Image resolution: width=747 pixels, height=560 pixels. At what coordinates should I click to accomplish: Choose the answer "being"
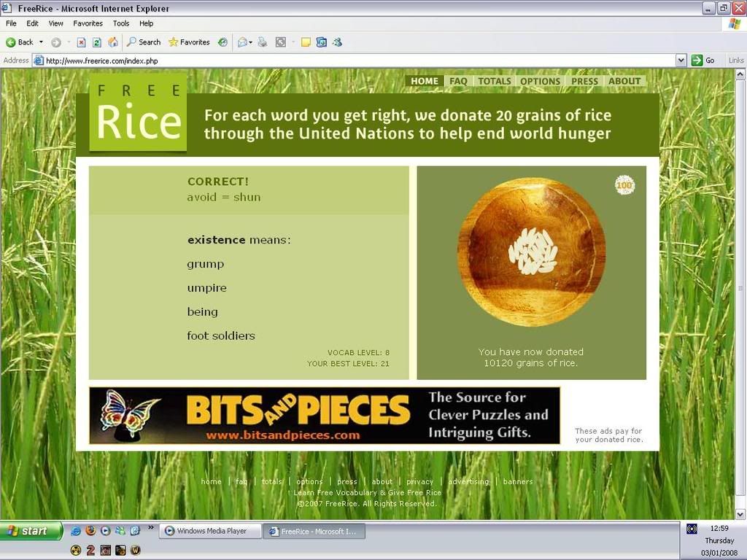tap(202, 312)
